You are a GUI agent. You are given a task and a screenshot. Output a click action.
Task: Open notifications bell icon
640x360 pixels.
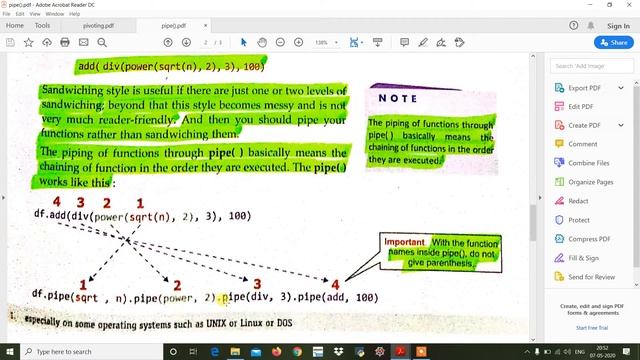(x=591, y=25)
